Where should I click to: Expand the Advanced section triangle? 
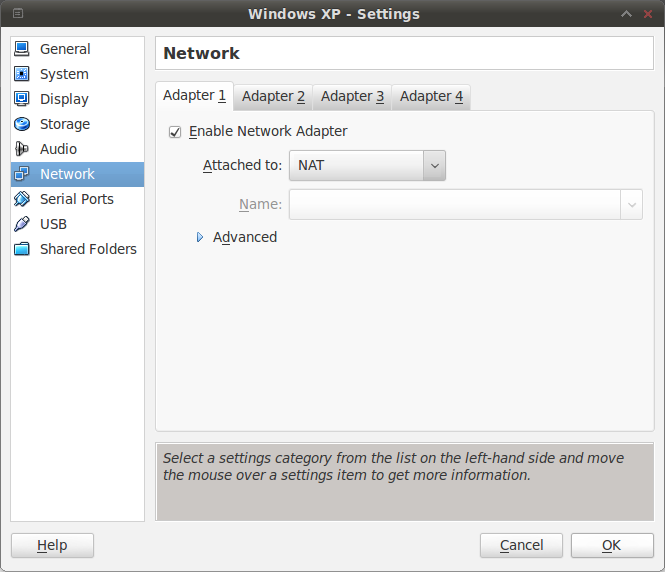200,237
